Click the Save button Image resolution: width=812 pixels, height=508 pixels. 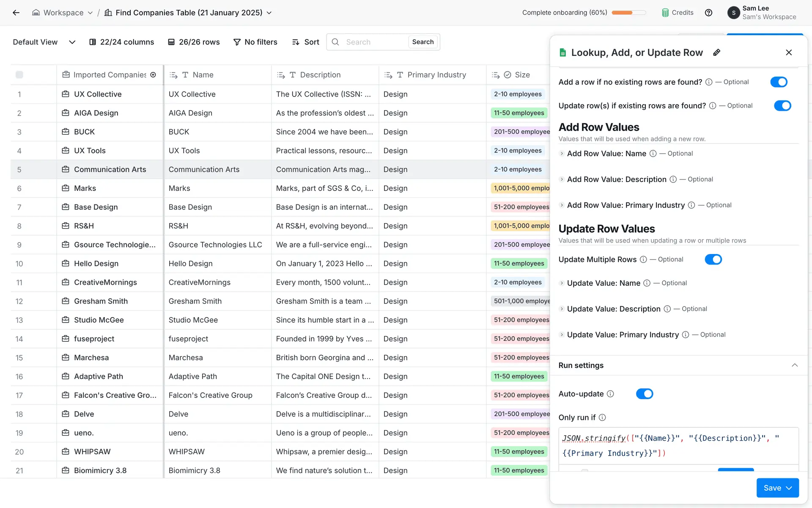[x=772, y=488]
